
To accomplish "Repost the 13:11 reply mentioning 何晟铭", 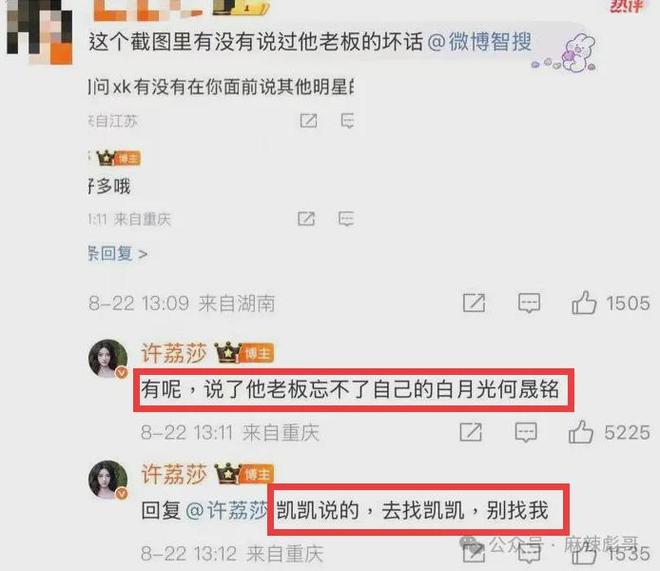I will click(471, 432).
